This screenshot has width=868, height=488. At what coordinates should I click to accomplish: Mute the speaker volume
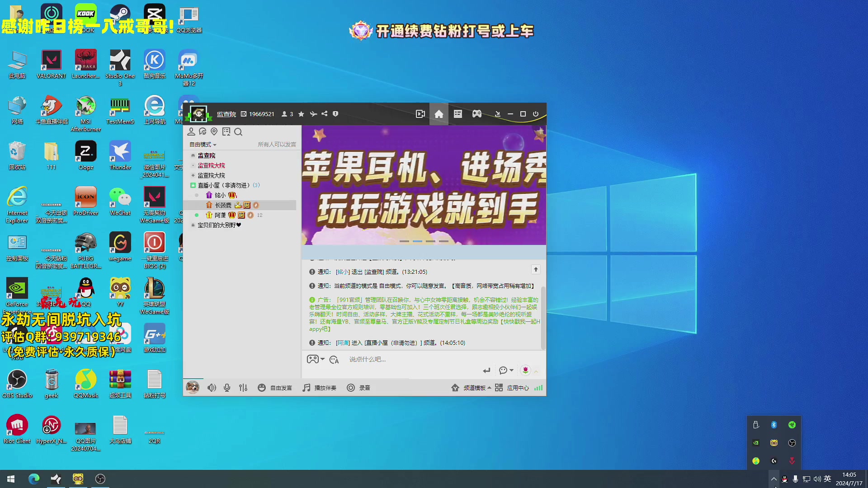pos(212,387)
